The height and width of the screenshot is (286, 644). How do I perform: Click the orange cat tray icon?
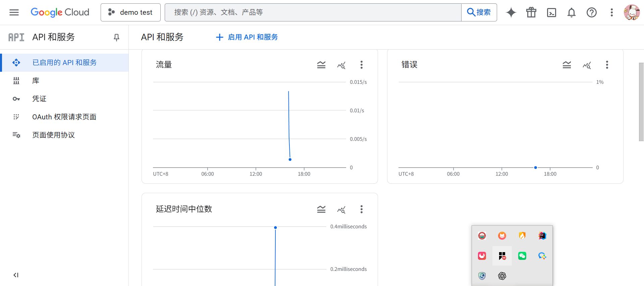click(x=502, y=236)
